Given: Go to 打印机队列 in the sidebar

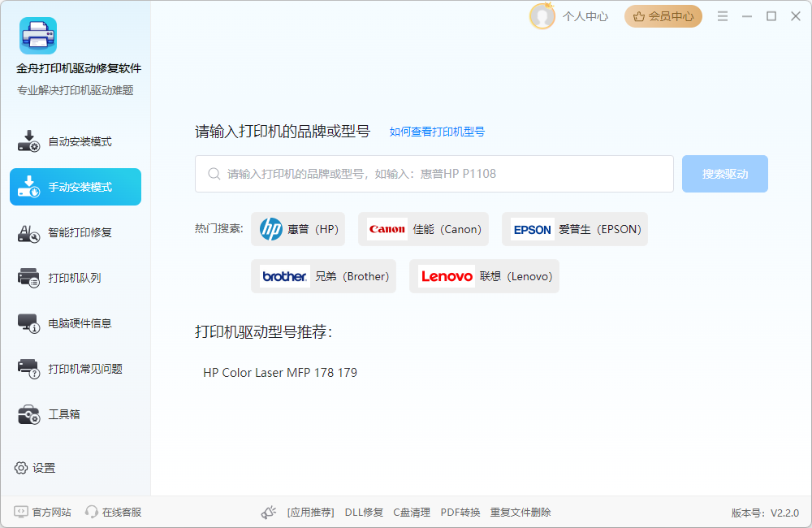Looking at the screenshot, I should coord(76,278).
